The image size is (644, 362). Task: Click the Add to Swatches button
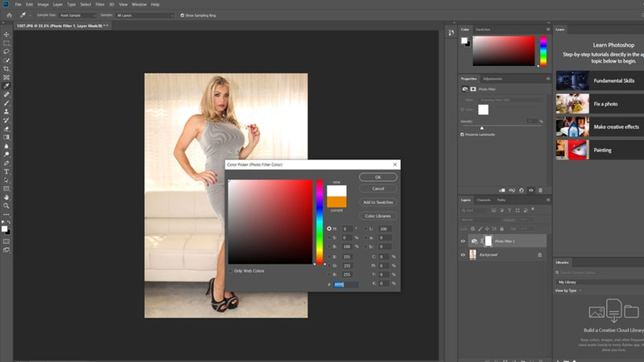[x=378, y=202]
